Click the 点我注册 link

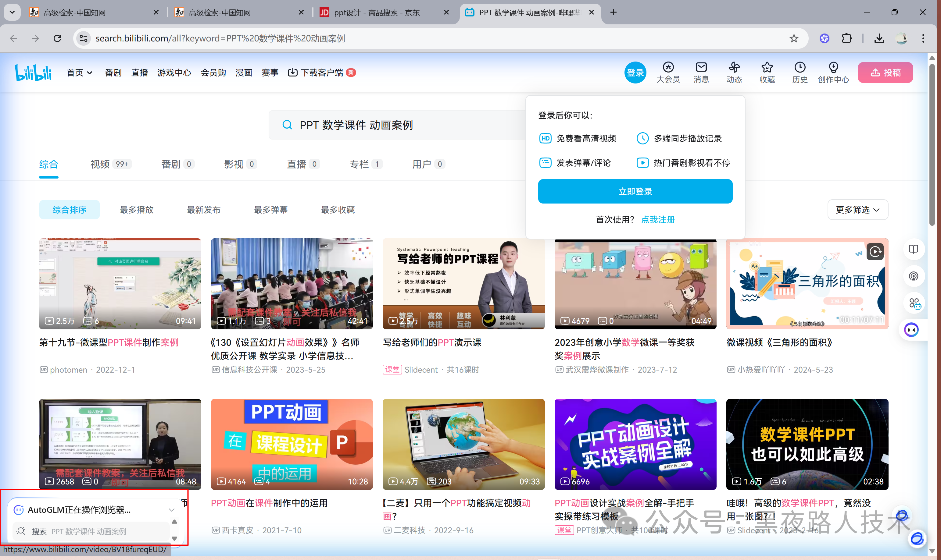point(658,220)
